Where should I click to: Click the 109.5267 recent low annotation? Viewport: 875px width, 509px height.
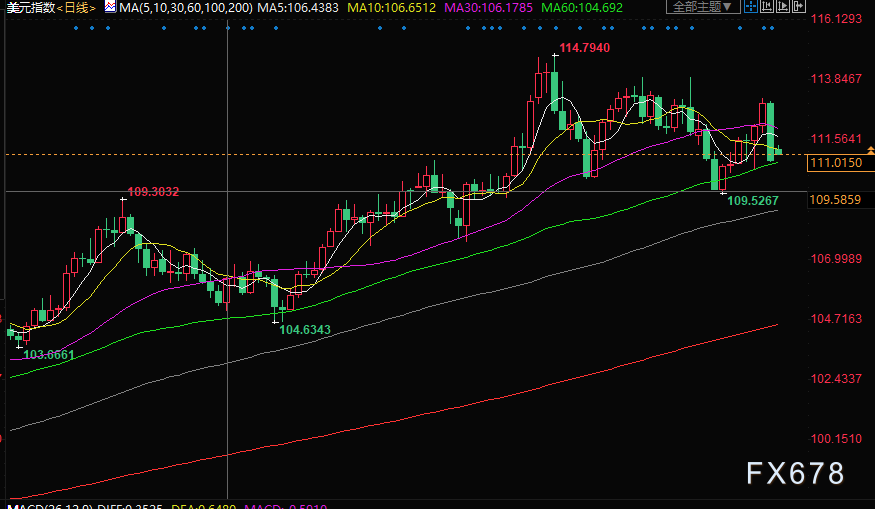click(753, 201)
